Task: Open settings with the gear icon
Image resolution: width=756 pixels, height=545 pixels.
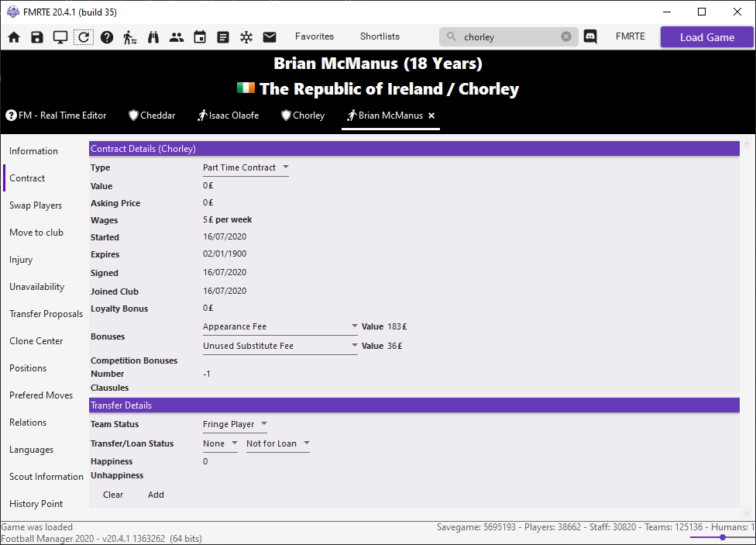Action: 246,37
